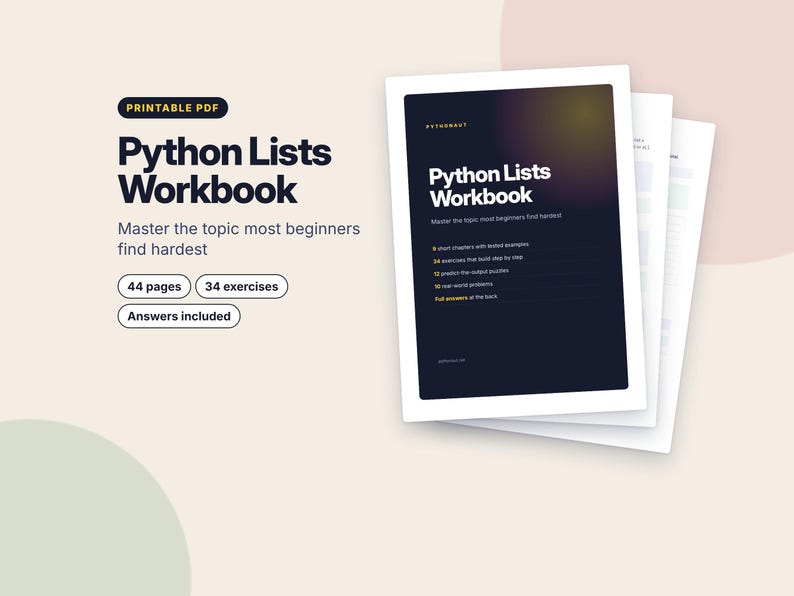Click the cover tagline under the title
794x596 pixels.
496,219
